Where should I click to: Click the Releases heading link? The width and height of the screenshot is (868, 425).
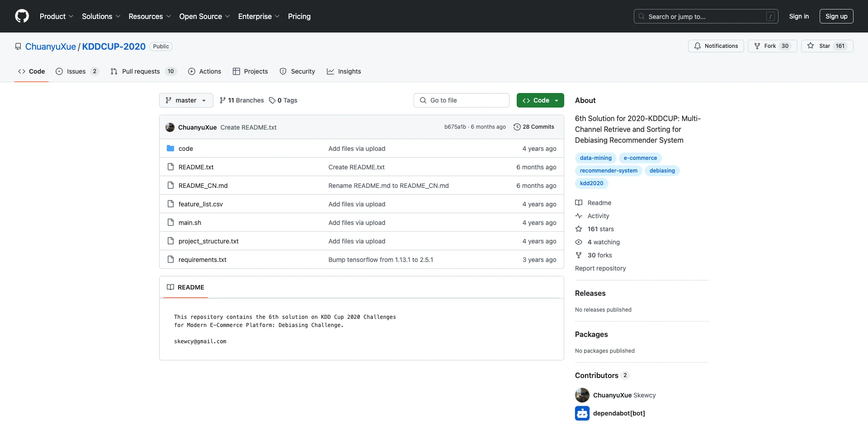point(590,293)
